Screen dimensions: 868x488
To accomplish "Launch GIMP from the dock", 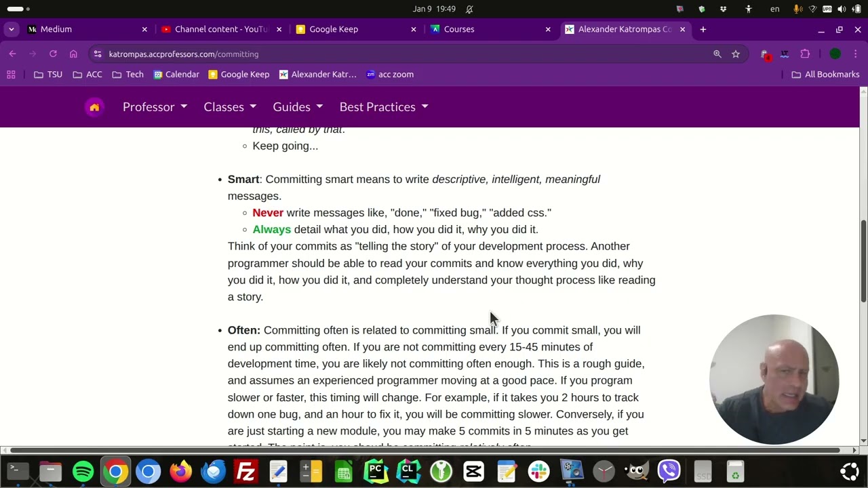I will point(637,470).
